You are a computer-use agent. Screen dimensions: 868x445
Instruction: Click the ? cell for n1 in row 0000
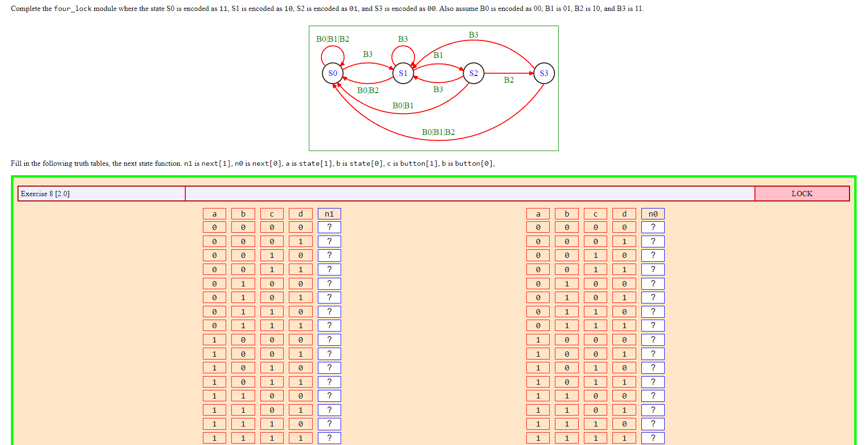[x=329, y=227]
